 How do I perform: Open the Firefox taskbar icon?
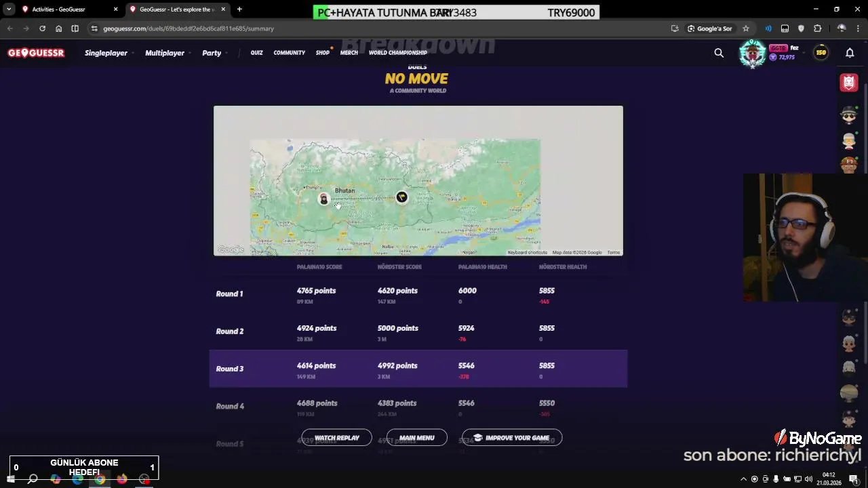pyautogui.click(x=122, y=479)
